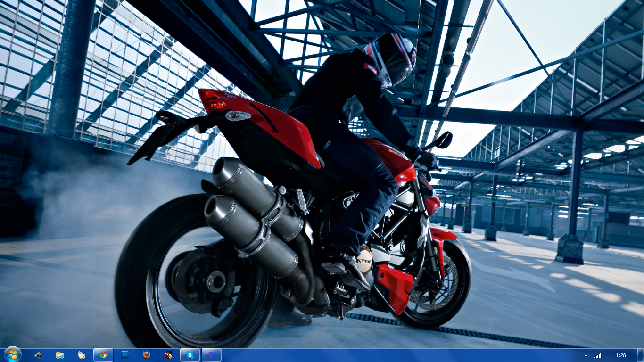Open the red-blue arrow app on taskbar
Screen dimensions: 644x362
[212, 355]
